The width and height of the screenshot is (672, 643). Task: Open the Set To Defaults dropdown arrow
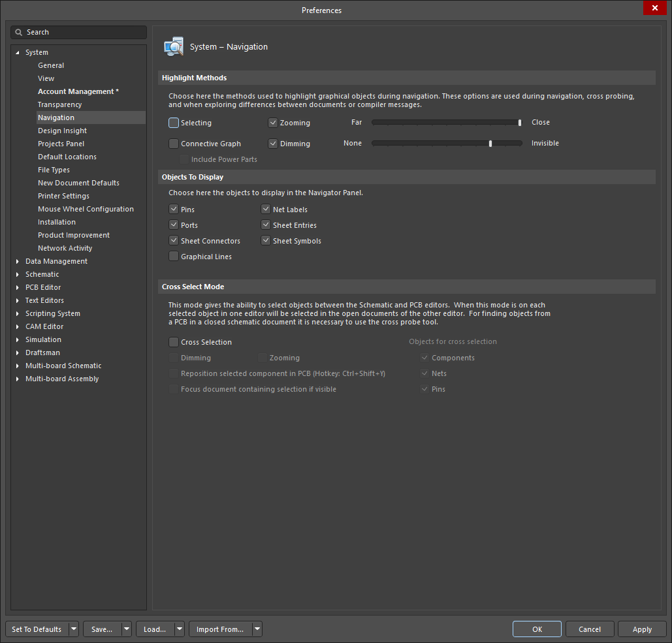(74, 629)
